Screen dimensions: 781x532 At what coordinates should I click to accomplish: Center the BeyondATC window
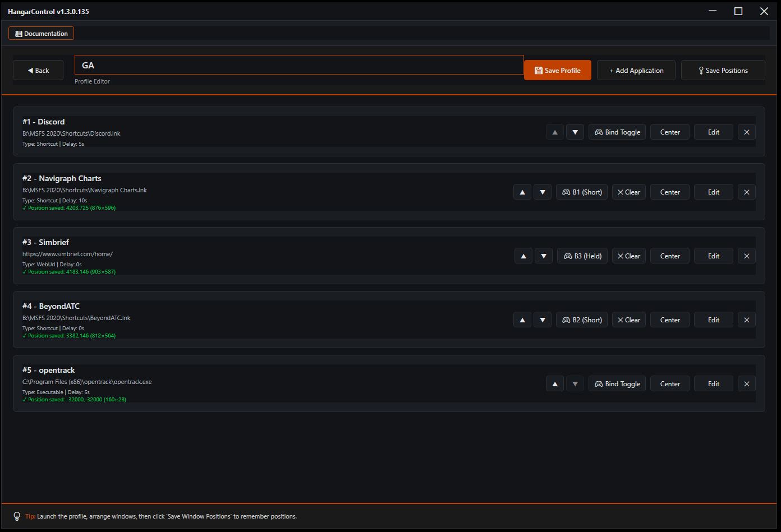(669, 320)
